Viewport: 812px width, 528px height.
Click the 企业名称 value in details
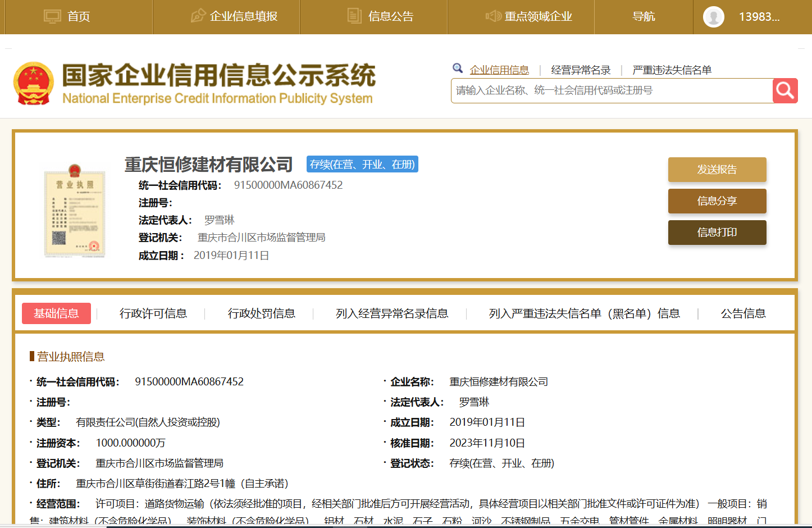(x=499, y=382)
